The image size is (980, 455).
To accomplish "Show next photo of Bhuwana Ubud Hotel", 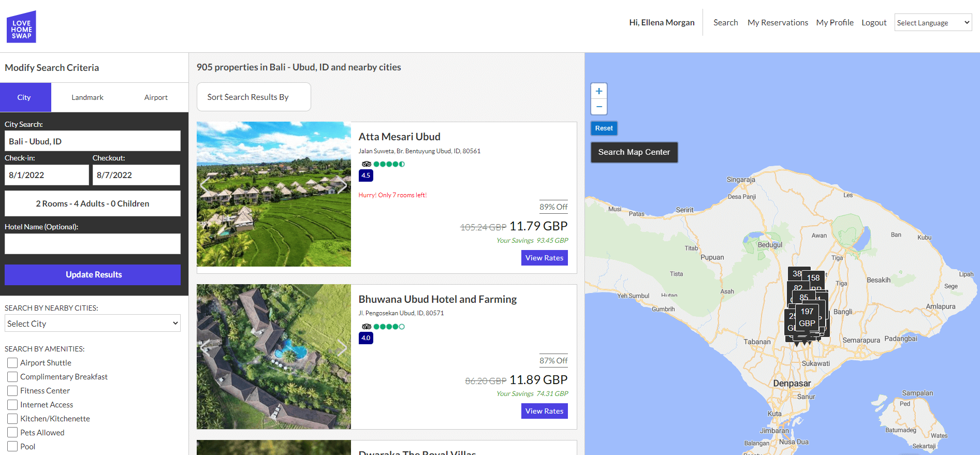I will (342, 347).
